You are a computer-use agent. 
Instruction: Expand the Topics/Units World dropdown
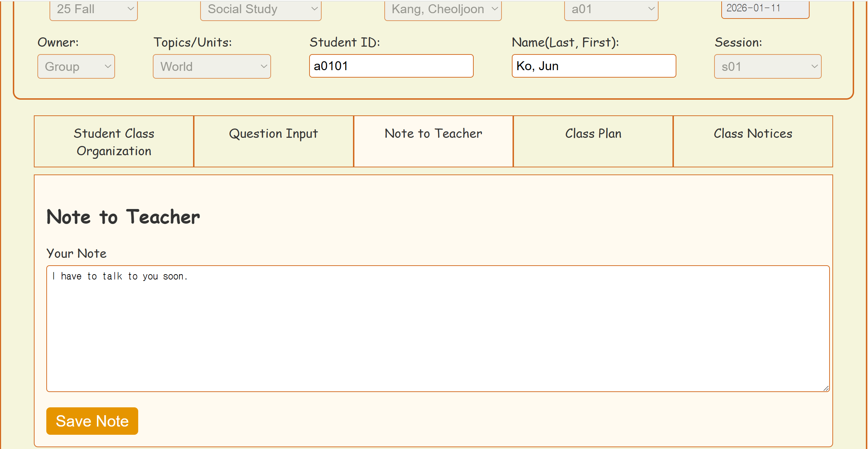coord(212,67)
